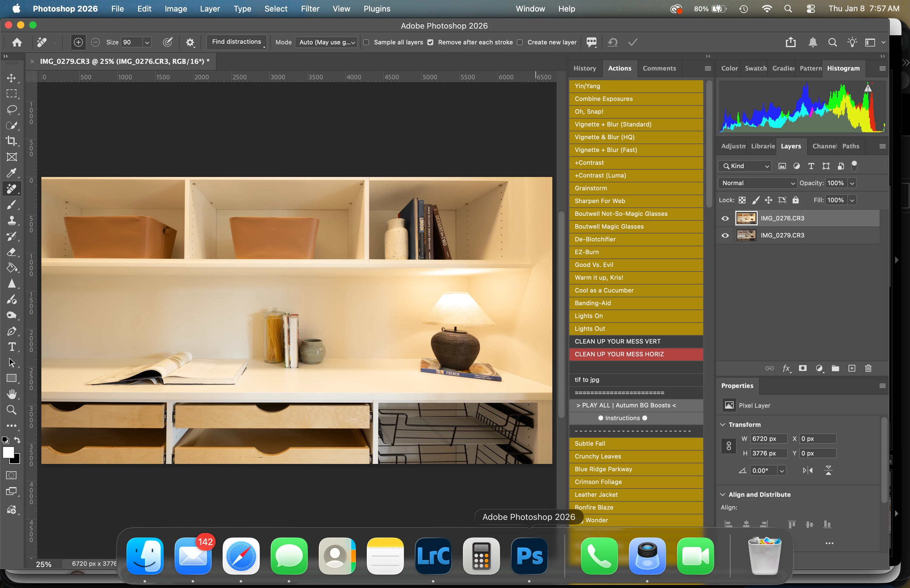Viewport: 910px width, 588px height.
Task: Add a layer mask
Action: [803, 368]
